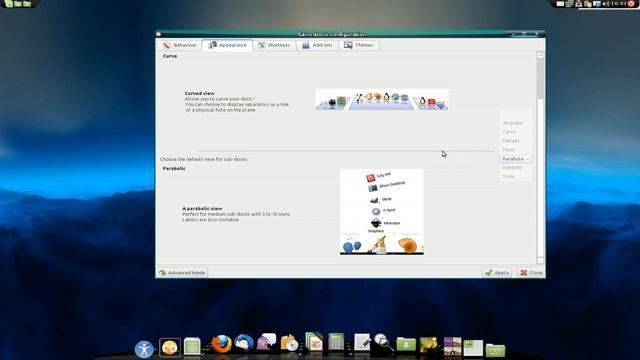640x360 pixels.
Task: Switch to the Add-ons tab
Action: coord(317,45)
